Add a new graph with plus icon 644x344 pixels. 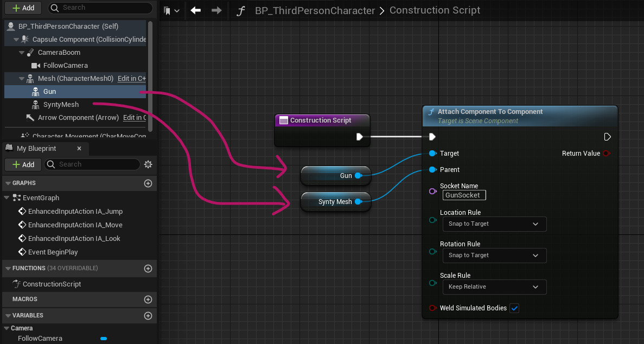click(x=148, y=183)
